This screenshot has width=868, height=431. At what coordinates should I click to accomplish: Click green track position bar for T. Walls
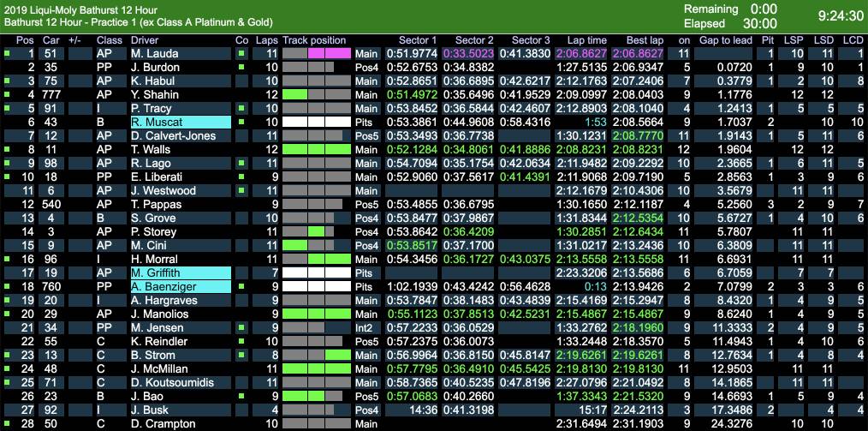[316, 149]
